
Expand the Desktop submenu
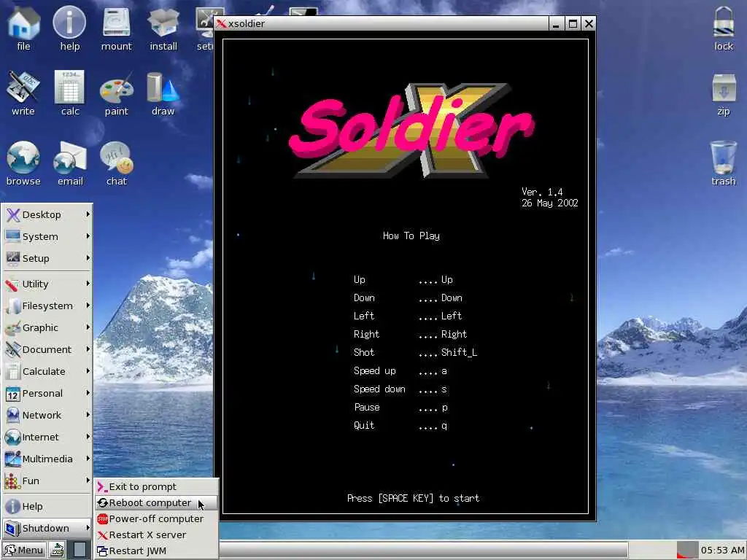tap(47, 215)
